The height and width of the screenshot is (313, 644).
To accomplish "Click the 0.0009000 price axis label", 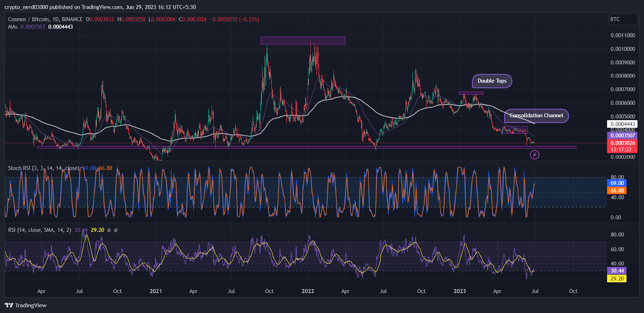I will coord(623,62).
